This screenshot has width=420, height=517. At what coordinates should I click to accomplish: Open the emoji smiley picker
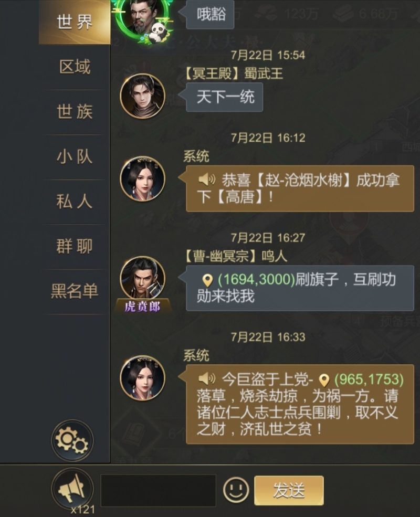[x=236, y=490]
